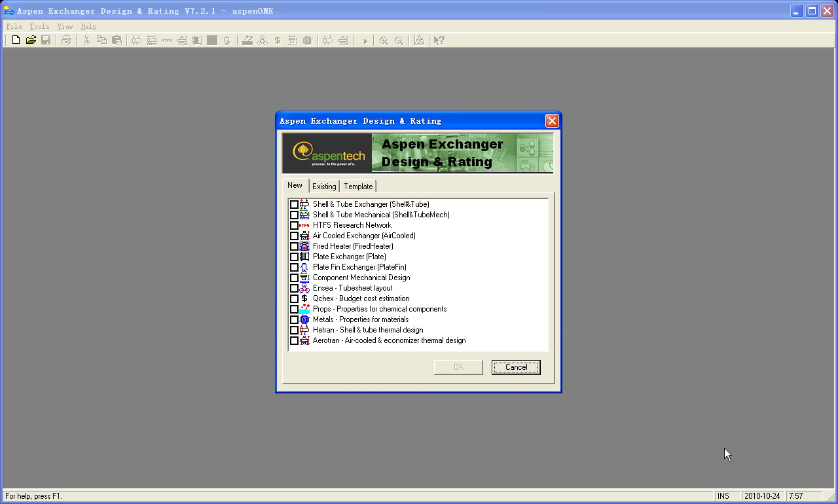The image size is (838, 504).
Task: Click the chart icon in the toolbar
Action: [419, 41]
